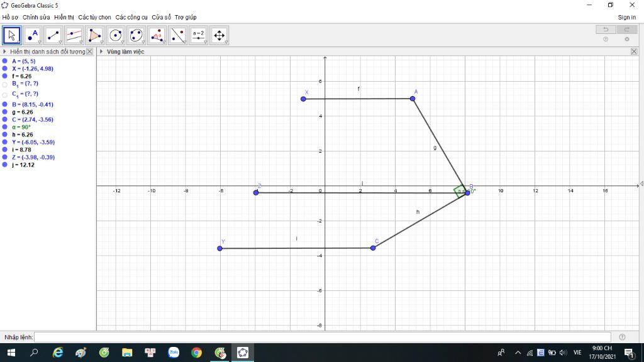Viewport: 644px width, 362px height.
Task: Select i = 8.78 in algebra list
Action: (22, 150)
